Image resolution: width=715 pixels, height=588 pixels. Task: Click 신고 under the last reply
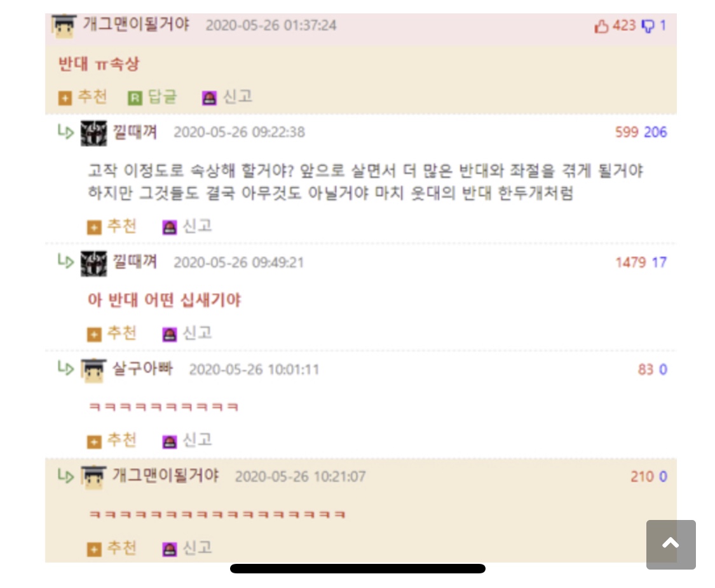coord(187,548)
